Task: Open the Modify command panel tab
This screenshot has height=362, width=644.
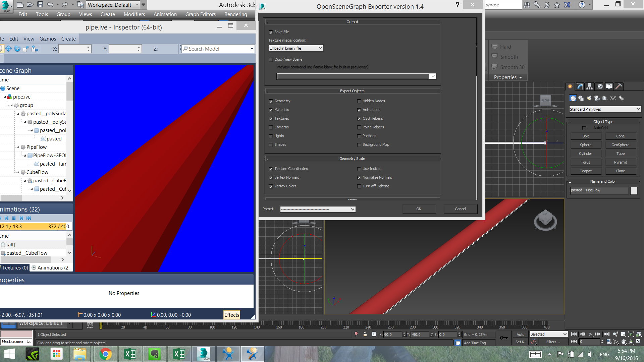Action: (580, 86)
